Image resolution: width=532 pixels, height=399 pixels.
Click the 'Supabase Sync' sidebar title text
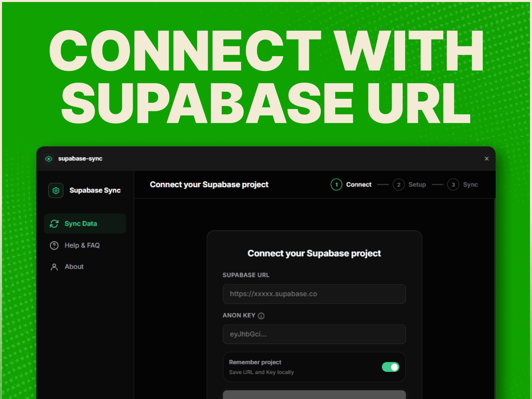pos(95,191)
